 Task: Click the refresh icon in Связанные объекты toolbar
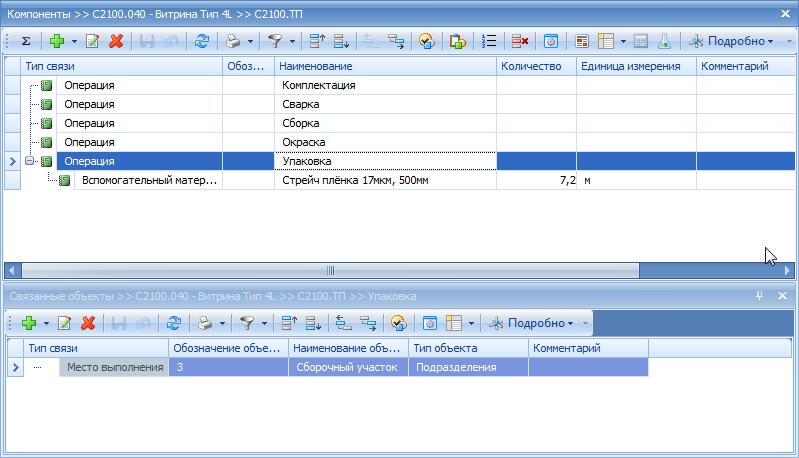pyautogui.click(x=174, y=323)
